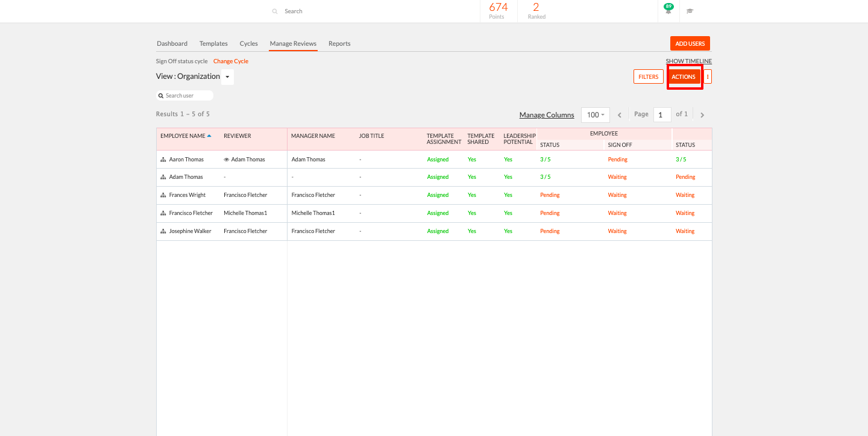This screenshot has width=868, height=436.
Task: Open notifications bell with 89 badge
Action: 668,9
